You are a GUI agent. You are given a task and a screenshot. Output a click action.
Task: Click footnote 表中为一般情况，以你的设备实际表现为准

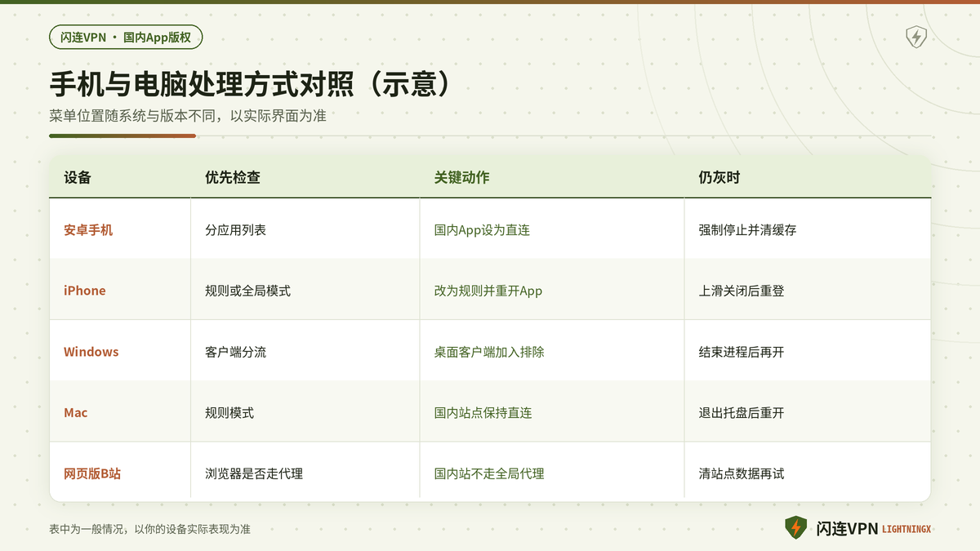[149, 529]
